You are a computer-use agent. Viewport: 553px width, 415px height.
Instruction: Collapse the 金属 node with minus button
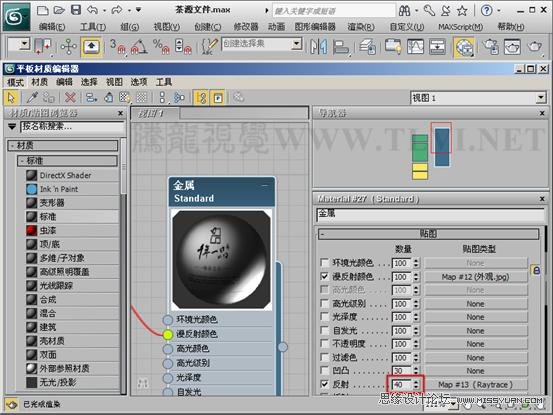[265, 185]
